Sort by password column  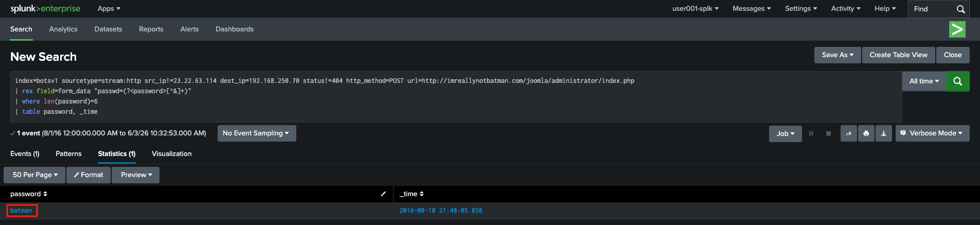click(29, 194)
